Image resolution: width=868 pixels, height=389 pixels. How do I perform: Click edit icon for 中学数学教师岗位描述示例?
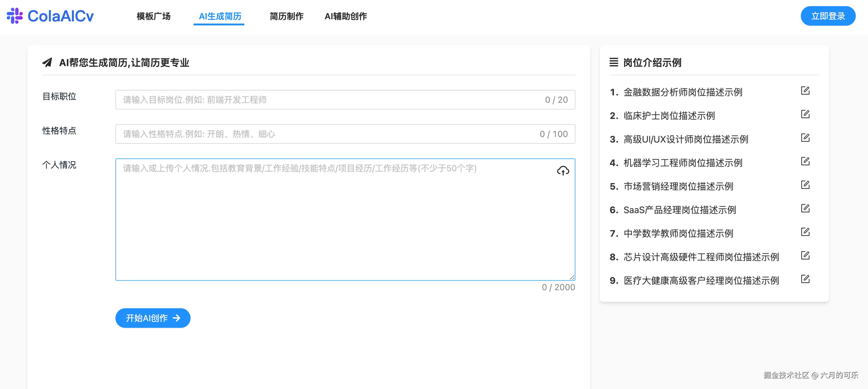805,232
